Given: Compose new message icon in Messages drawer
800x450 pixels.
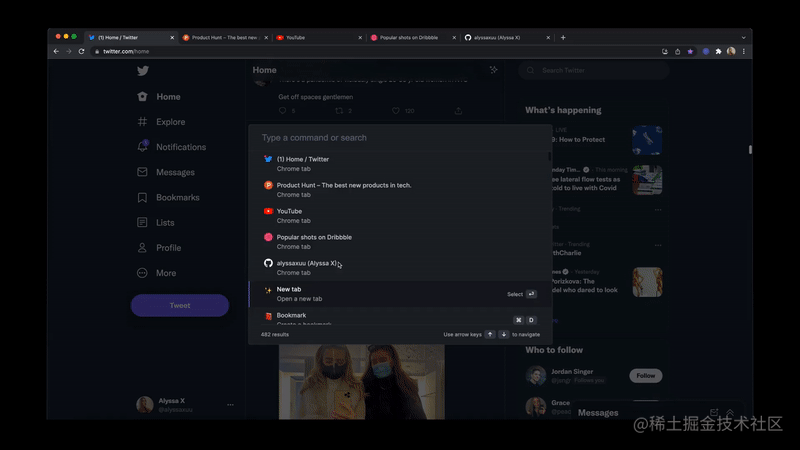Looking at the screenshot, I should tap(714, 412).
